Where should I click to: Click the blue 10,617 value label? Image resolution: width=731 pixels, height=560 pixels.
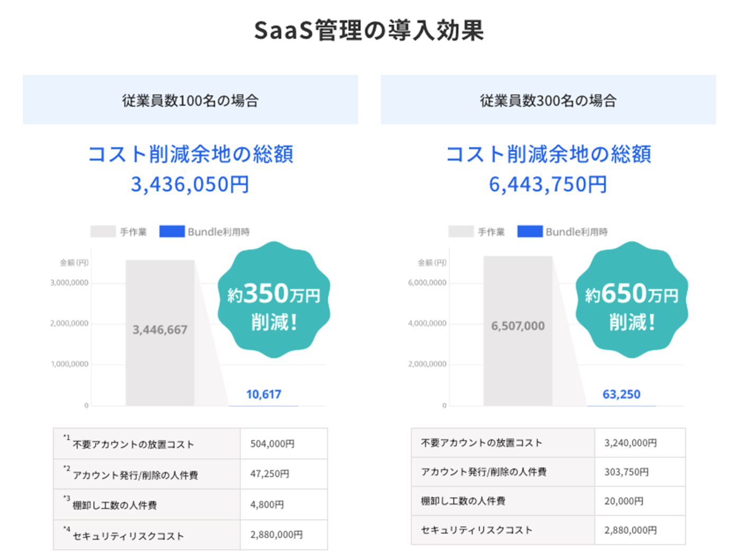coord(263,394)
